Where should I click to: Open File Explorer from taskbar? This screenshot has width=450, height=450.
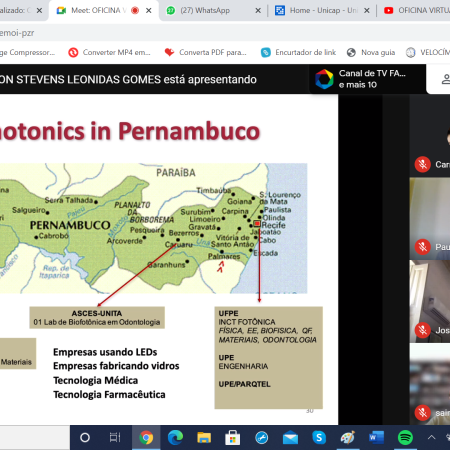click(204, 437)
